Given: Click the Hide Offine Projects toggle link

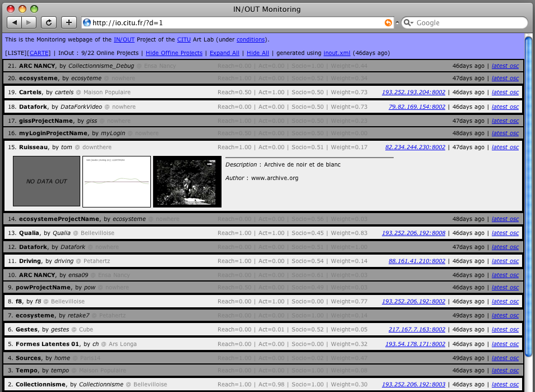Looking at the screenshot, I should (x=174, y=53).
